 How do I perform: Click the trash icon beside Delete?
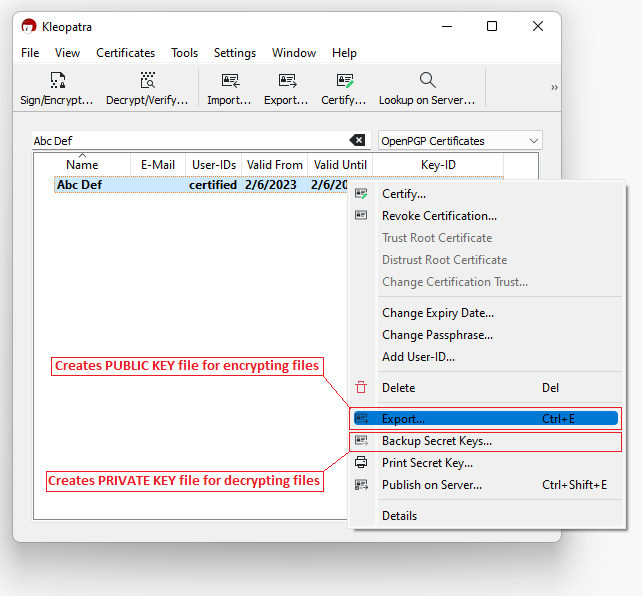361,387
